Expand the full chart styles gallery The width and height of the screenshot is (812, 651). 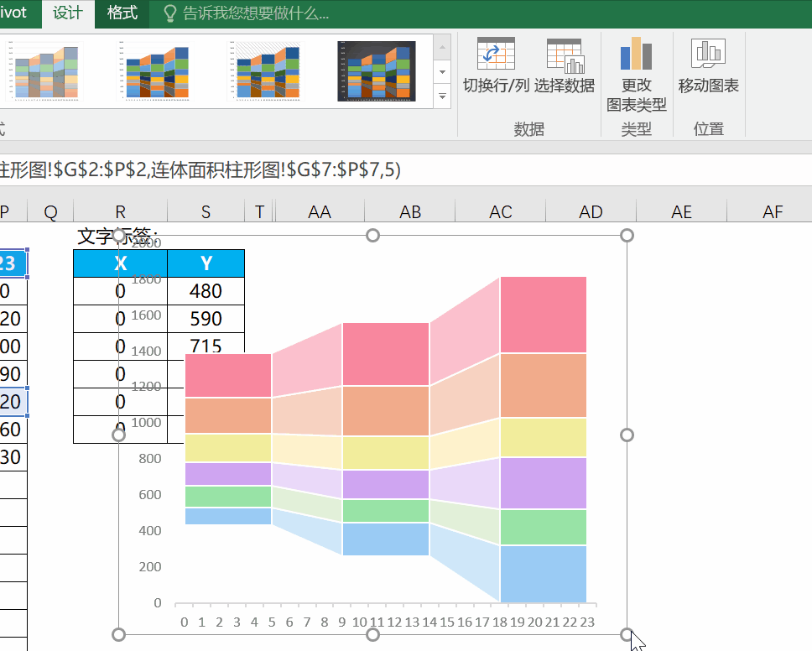[x=443, y=97]
